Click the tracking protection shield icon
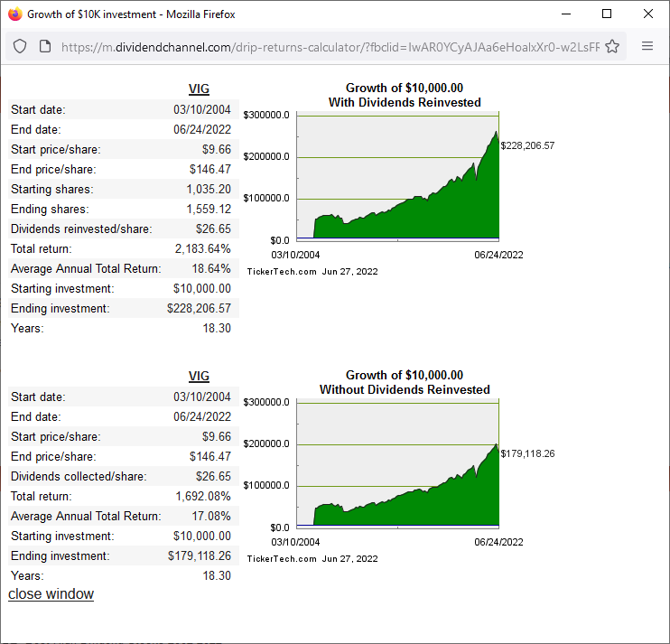The height and width of the screenshot is (644, 670). coord(20,46)
